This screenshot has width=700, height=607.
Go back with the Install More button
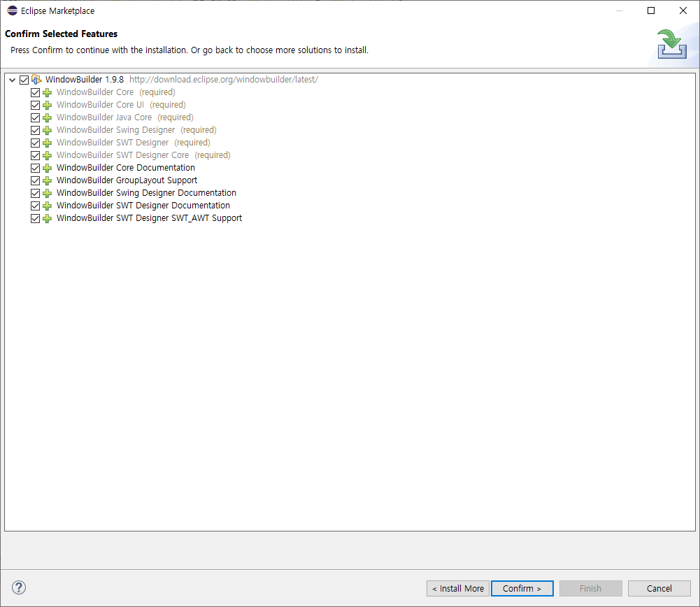coord(458,588)
